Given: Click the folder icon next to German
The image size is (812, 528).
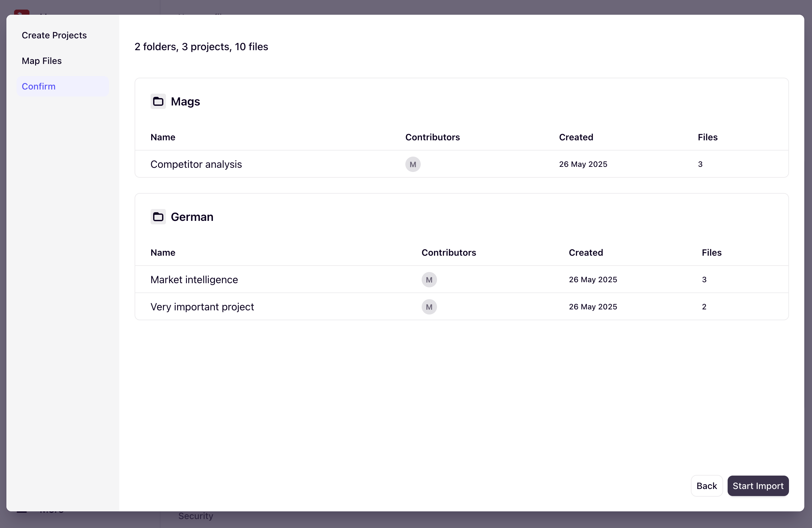Looking at the screenshot, I should 158,216.
